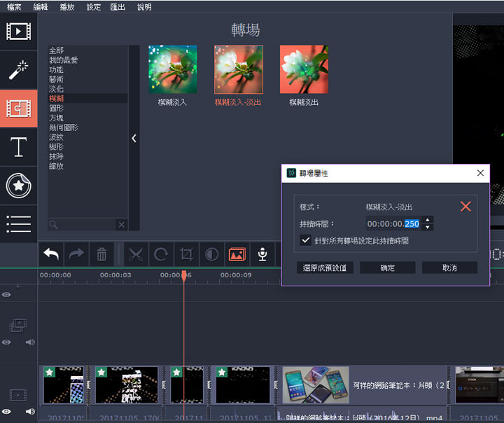Click the crop tool icon
The width and height of the screenshot is (504, 423).
(186, 254)
